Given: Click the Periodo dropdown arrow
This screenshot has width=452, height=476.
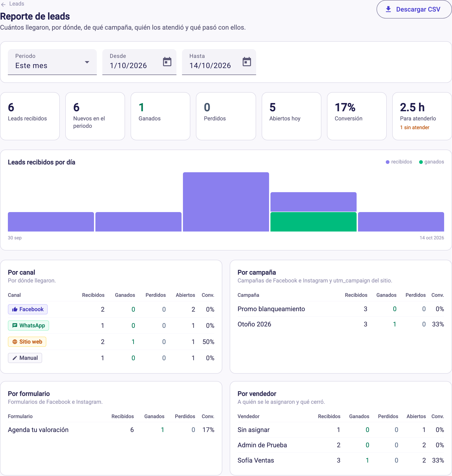Looking at the screenshot, I should click(87, 62).
